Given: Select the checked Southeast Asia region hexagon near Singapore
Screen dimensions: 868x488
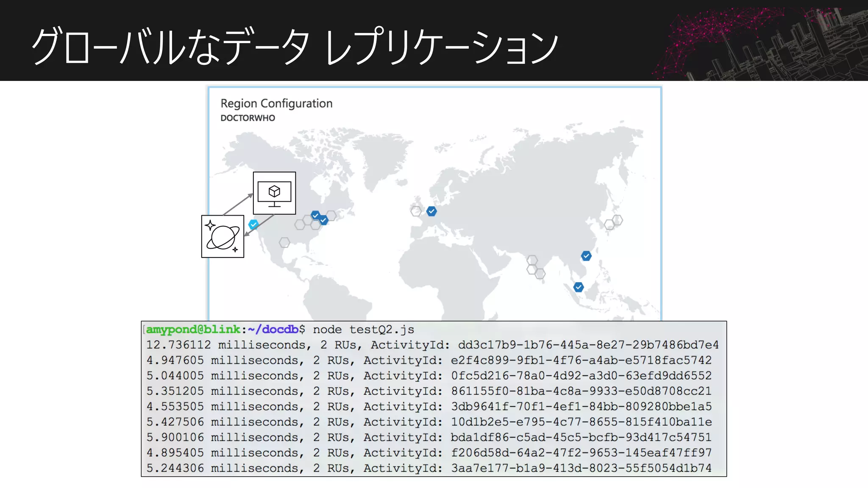Looking at the screenshot, I should click(x=579, y=287).
